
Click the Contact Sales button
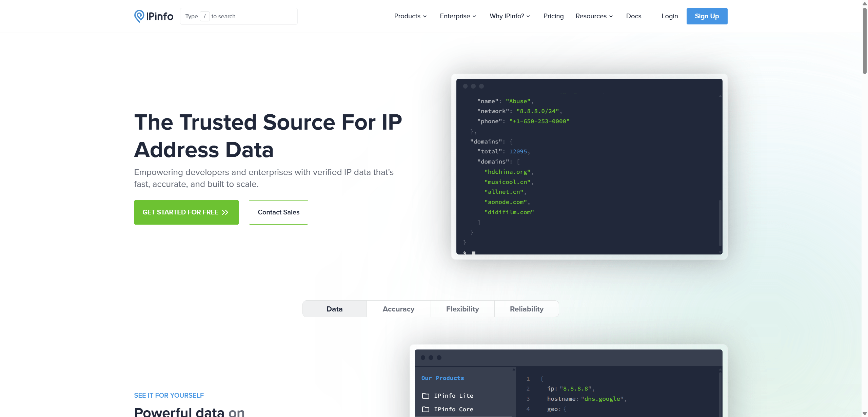point(278,212)
